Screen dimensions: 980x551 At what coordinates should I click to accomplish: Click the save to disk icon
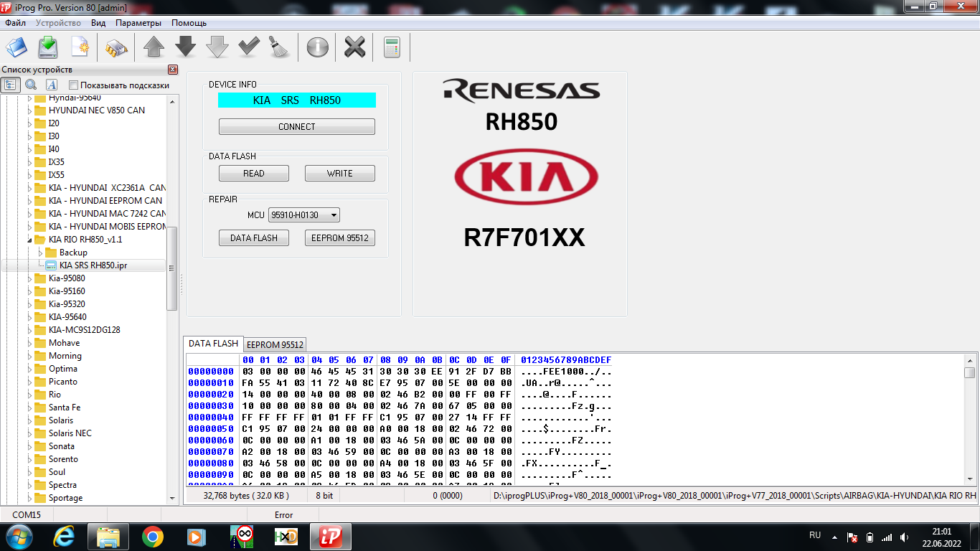[x=48, y=47]
